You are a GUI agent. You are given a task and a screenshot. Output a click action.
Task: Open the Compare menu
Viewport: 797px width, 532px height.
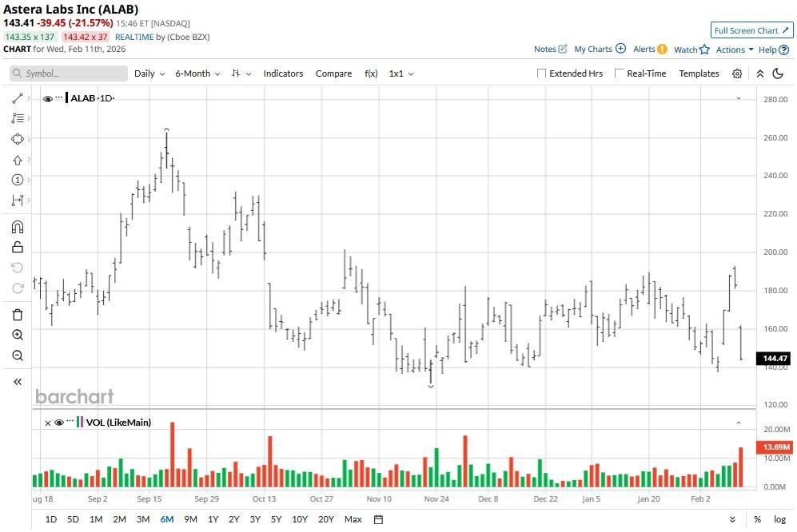[x=333, y=73]
